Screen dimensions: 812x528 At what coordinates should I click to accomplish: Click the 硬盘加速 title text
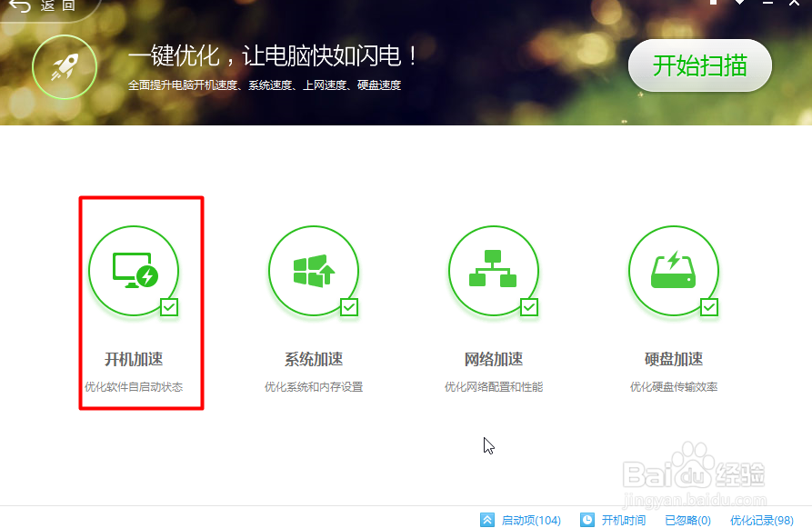pyautogui.click(x=674, y=359)
